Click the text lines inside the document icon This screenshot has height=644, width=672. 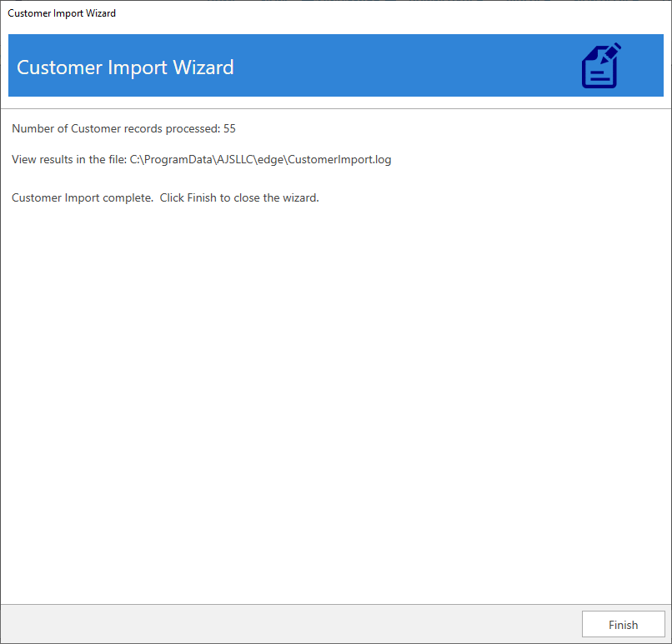(596, 74)
